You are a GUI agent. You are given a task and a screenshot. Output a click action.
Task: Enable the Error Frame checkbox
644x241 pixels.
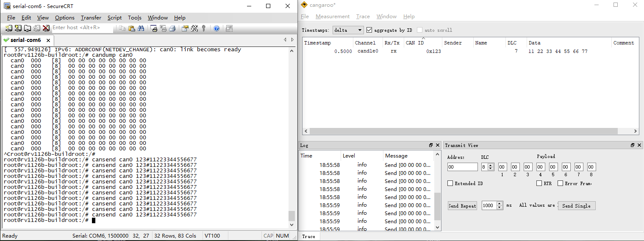(560, 183)
